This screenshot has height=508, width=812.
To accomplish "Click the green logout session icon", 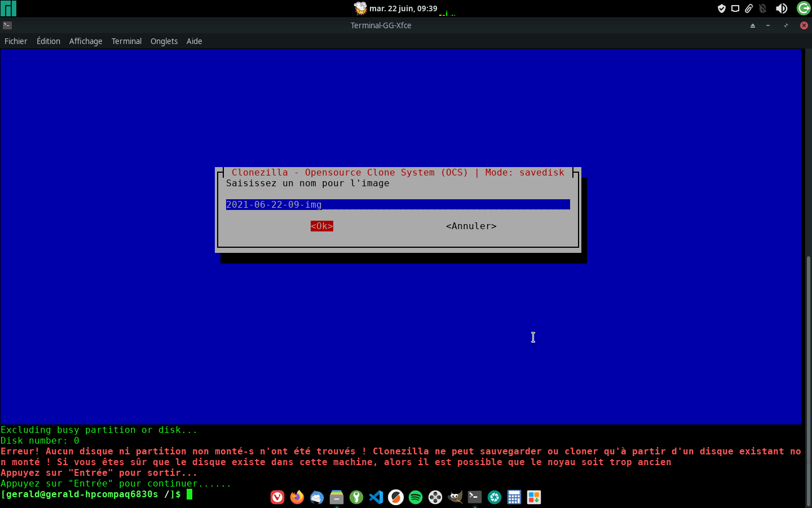I will [x=804, y=8].
